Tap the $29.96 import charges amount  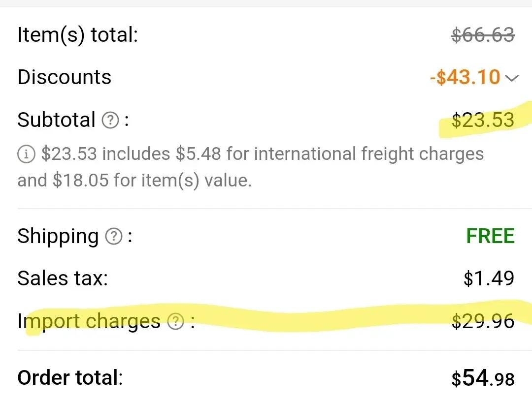(x=483, y=321)
